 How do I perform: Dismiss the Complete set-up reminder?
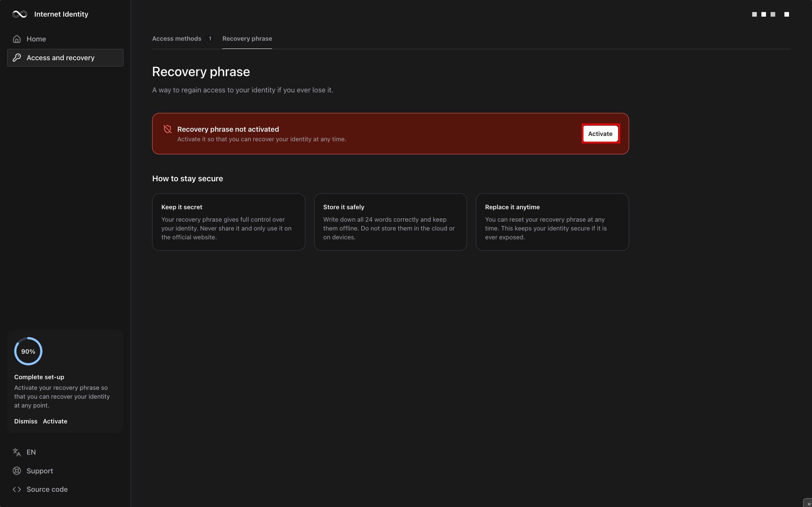coord(26,421)
